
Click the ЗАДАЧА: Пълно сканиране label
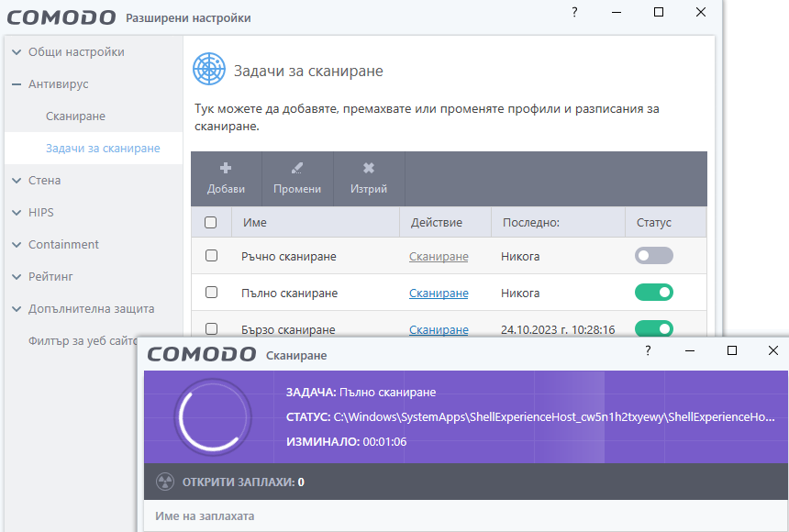click(361, 392)
